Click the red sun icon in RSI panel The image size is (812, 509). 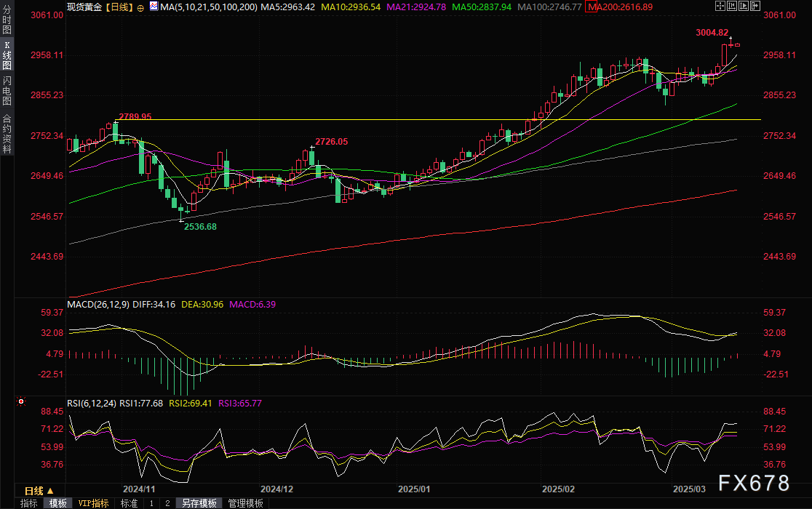(x=21, y=401)
